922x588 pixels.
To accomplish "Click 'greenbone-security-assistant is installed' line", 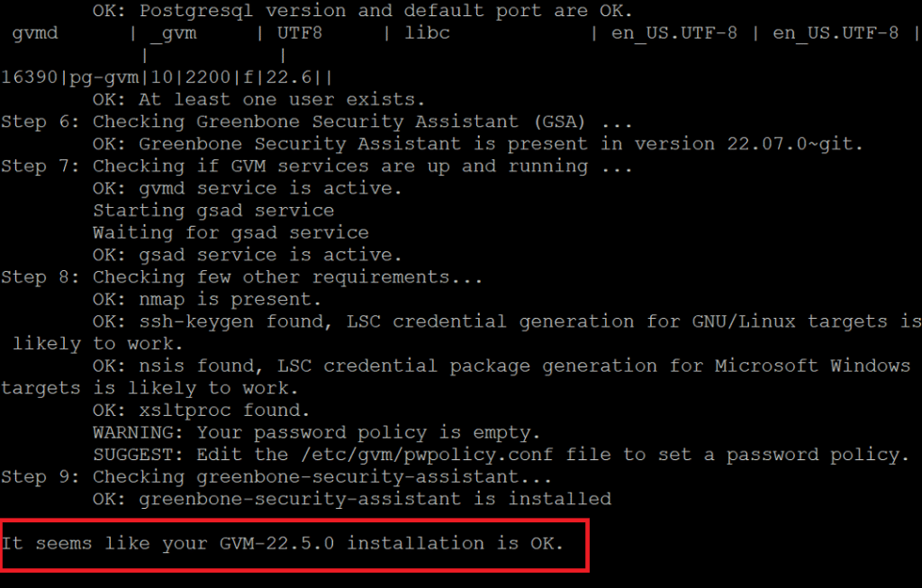I will pos(352,499).
